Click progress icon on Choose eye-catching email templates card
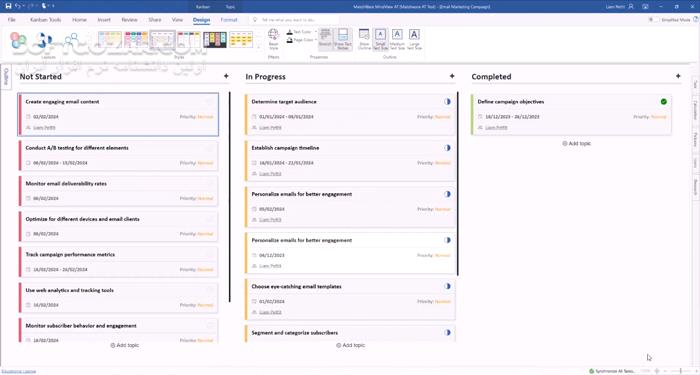This screenshot has width=700, height=375. click(447, 286)
